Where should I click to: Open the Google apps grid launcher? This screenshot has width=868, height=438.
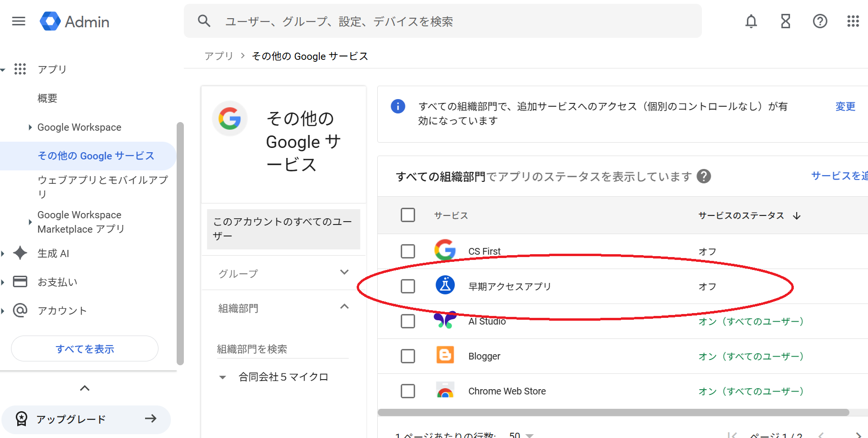pyautogui.click(x=853, y=22)
